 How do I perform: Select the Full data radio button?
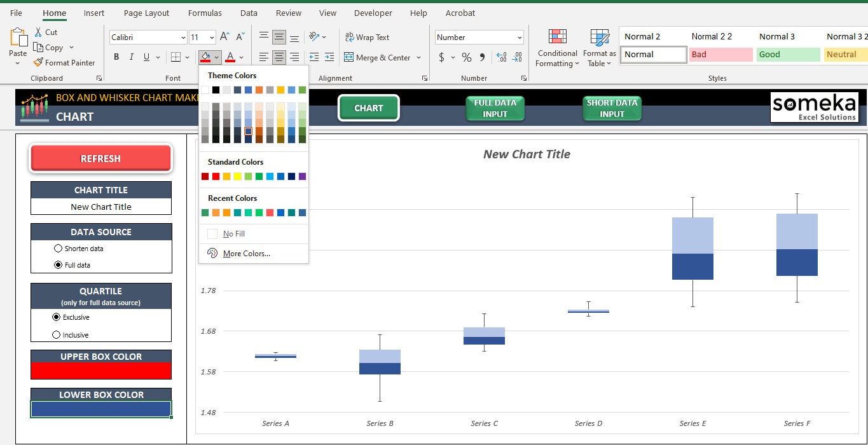[58, 263]
